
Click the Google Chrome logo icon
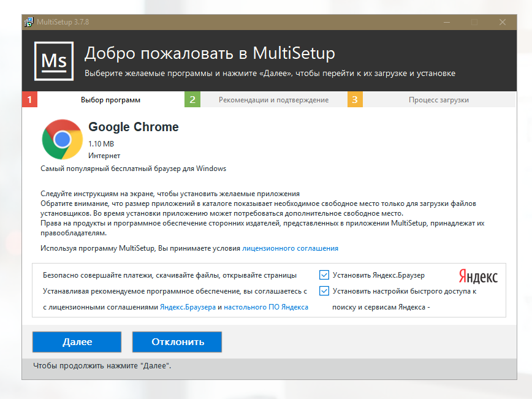[x=63, y=140]
